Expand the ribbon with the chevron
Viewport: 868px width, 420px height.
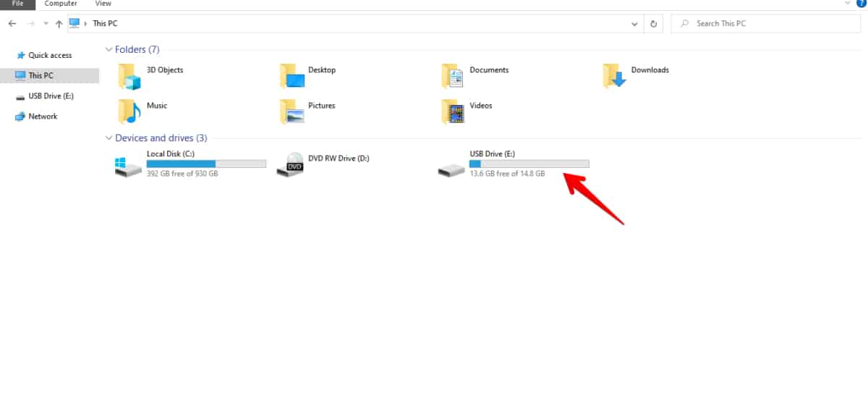pos(848,4)
